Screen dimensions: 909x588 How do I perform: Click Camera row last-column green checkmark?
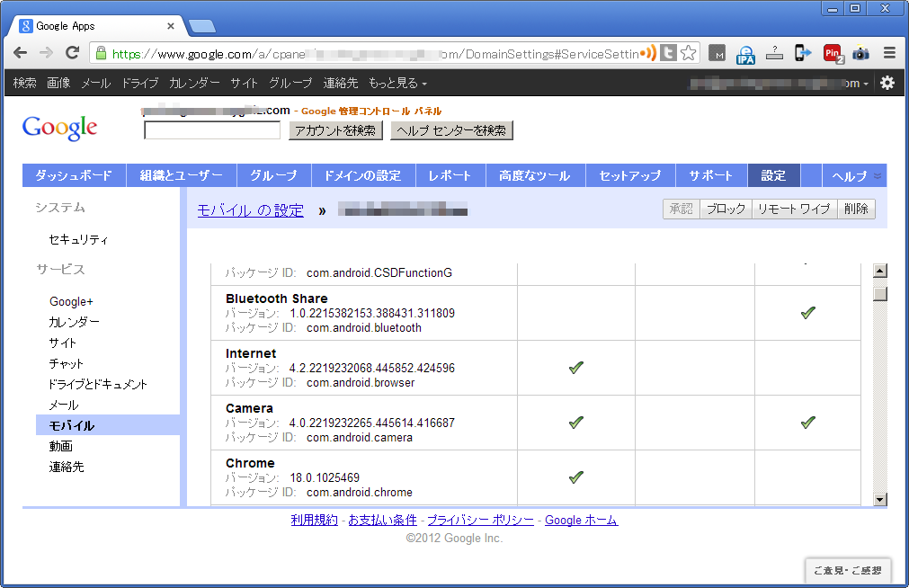tap(808, 423)
